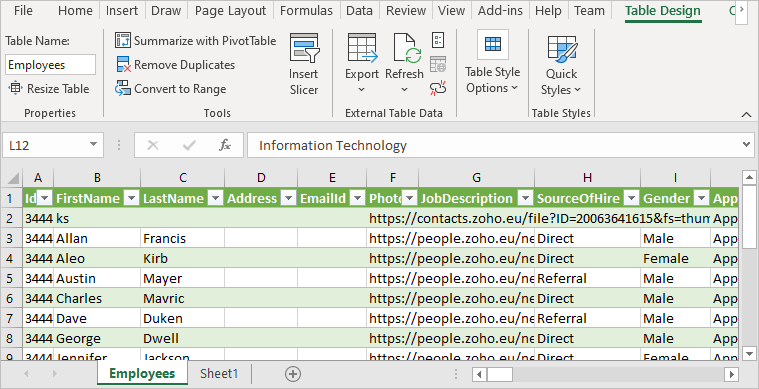The height and width of the screenshot is (389, 759).
Task: Click vertical scrollbar down arrow
Action: [749, 353]
